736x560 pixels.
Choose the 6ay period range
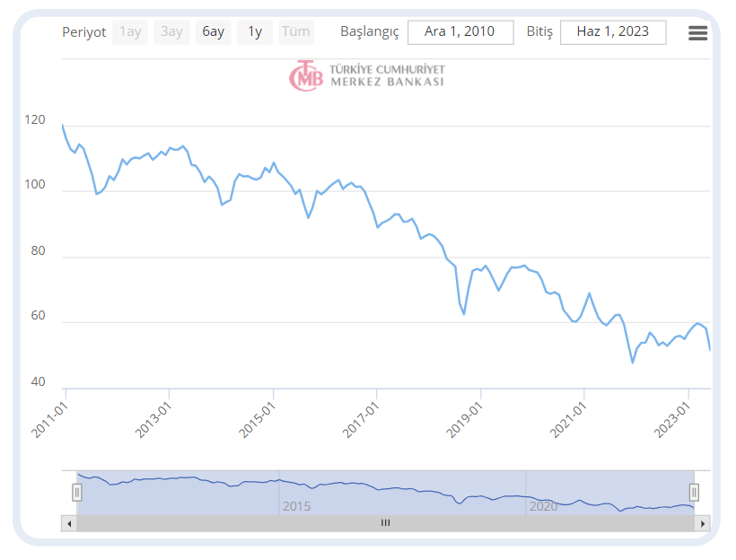213,32
